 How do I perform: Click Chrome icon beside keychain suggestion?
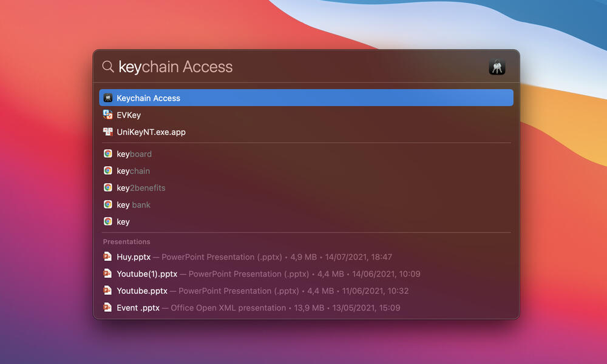pyautogui.click(x=108, y=170)
